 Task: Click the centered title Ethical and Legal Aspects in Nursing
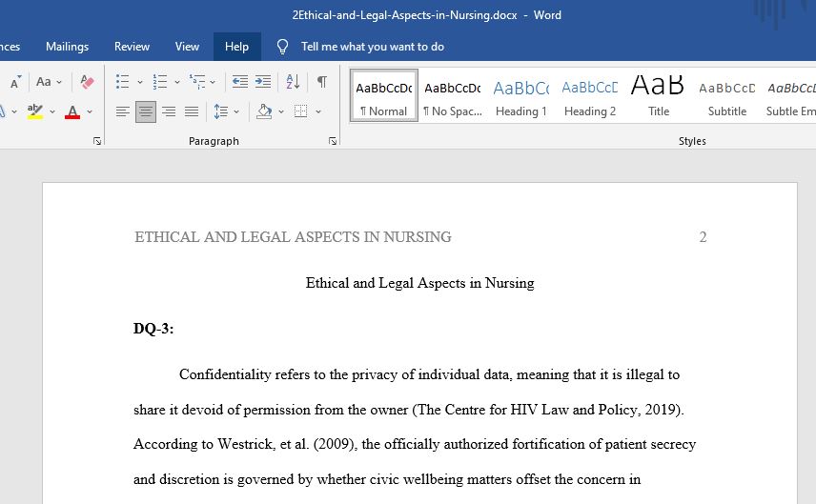pos(420,283)
